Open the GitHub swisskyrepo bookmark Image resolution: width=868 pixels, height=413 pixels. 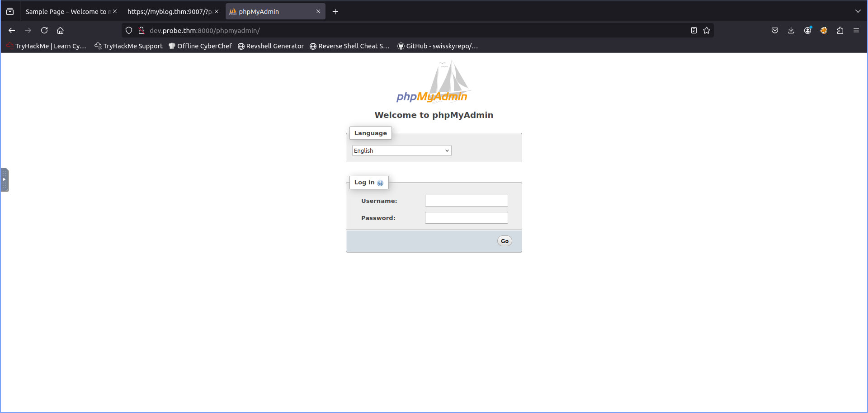click(437, 46)
